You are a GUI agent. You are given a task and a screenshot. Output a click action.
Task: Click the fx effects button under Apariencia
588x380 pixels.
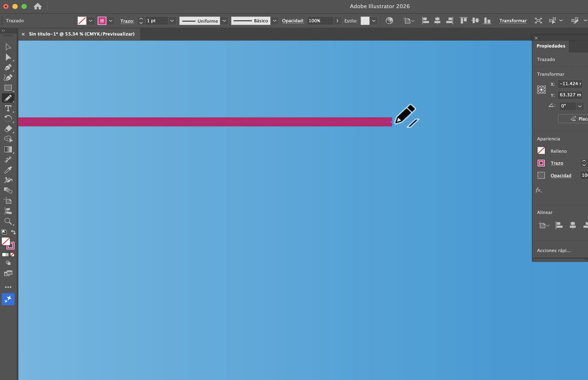tap(539, 190)
